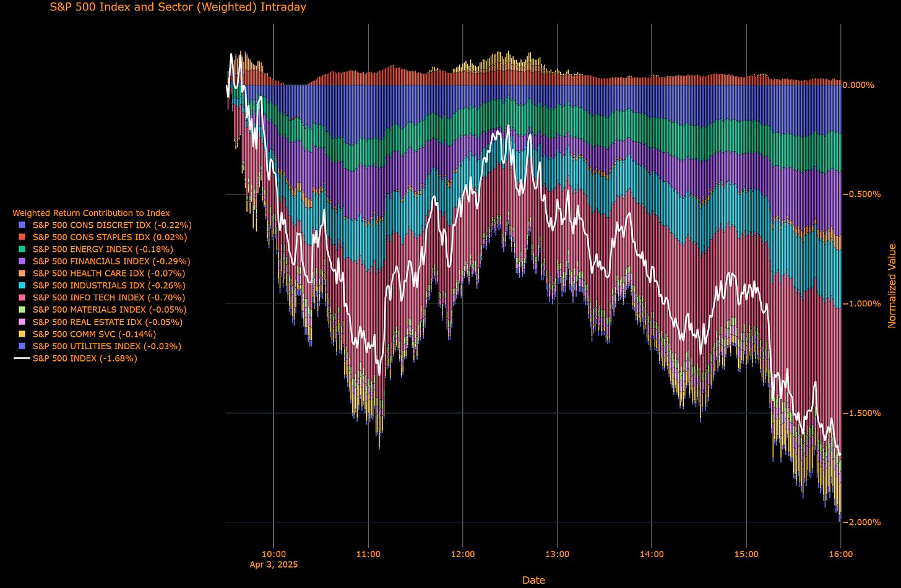Toggle S&P 500 ENERGY INDEX legend entry
This screenshot has height=588, width=901.
tap(95, 249)
